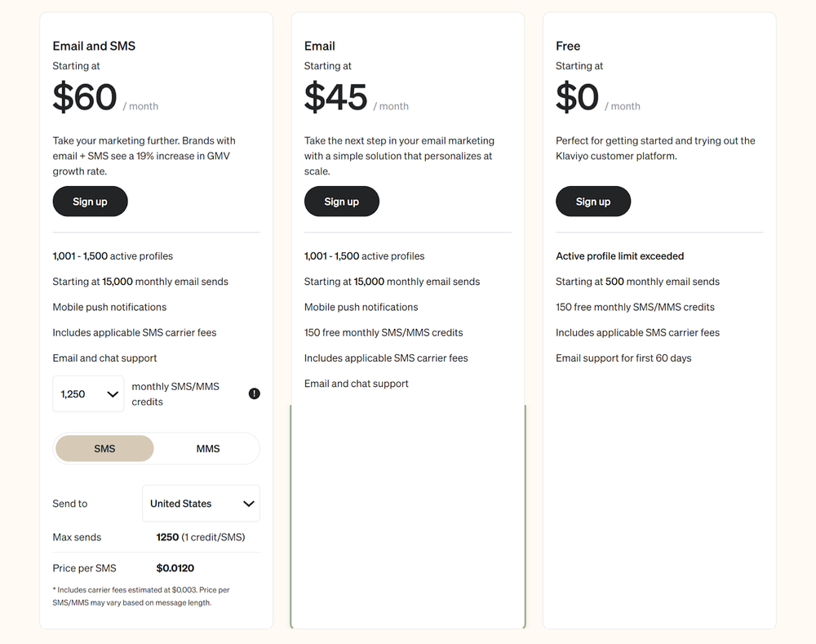Click the Free plan heading
The image size is (816, 644).
click(568, 46)
